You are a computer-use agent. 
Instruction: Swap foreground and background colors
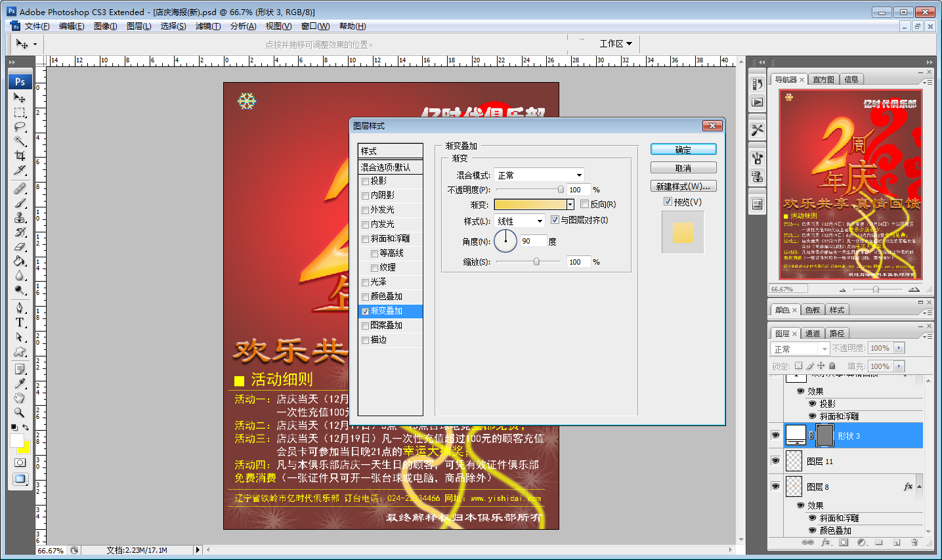click(x=26, y=427)
